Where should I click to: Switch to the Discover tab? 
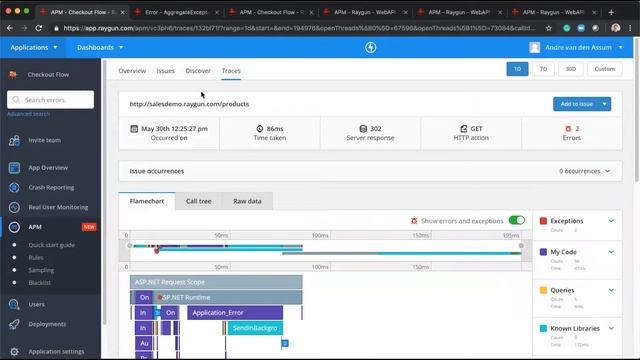[198, 71]
